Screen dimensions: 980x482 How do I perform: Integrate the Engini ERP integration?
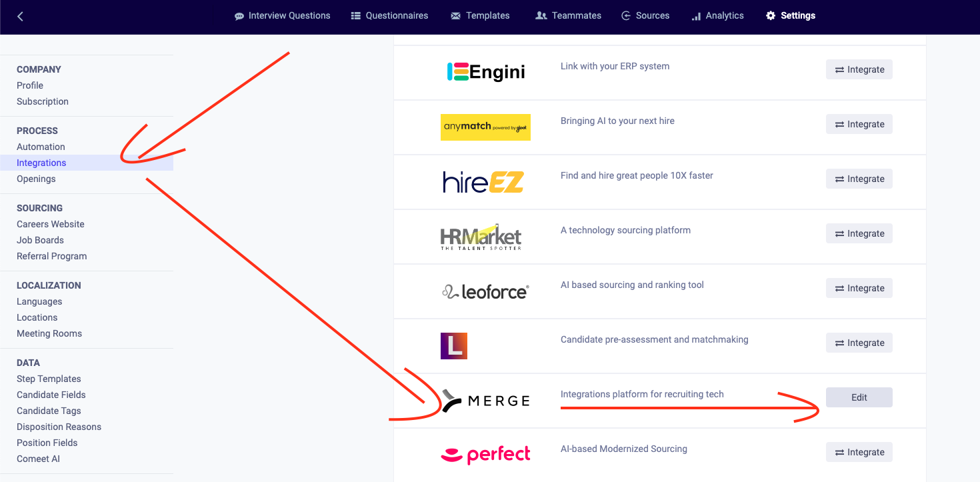[x=859, y=69]
